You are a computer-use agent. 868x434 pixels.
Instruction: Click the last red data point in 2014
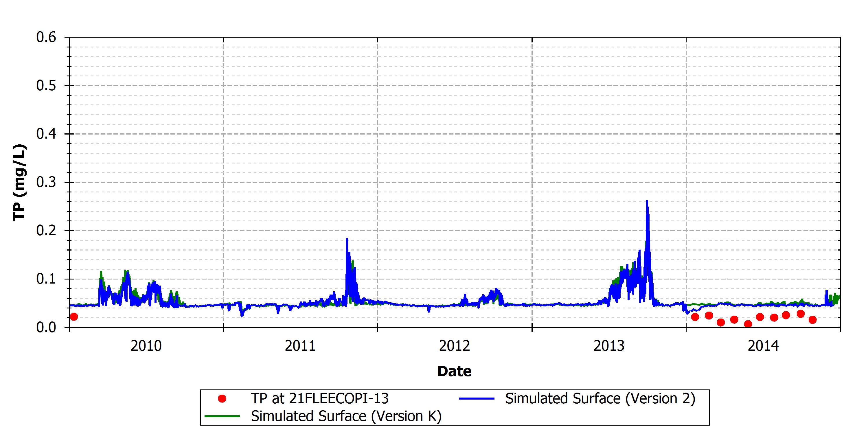click(x=812, y=320)
